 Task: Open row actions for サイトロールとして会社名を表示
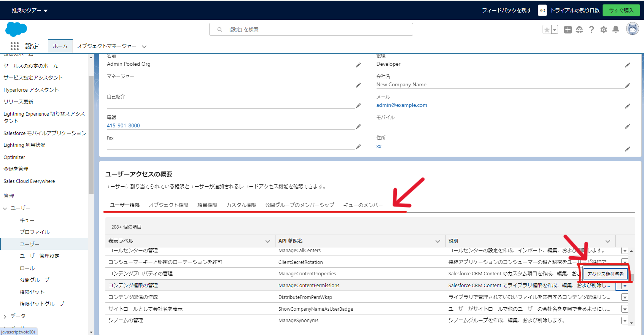coord(625,309)
